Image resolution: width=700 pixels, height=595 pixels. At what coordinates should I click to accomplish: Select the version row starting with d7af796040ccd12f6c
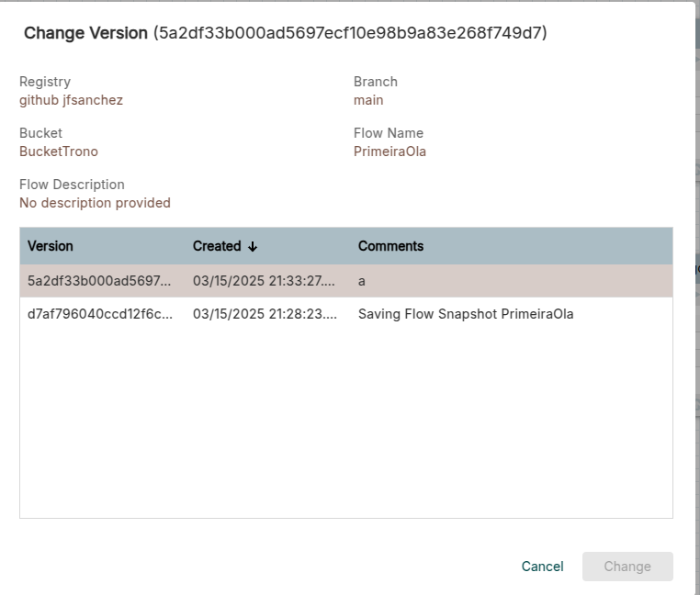tap(99, 314)
